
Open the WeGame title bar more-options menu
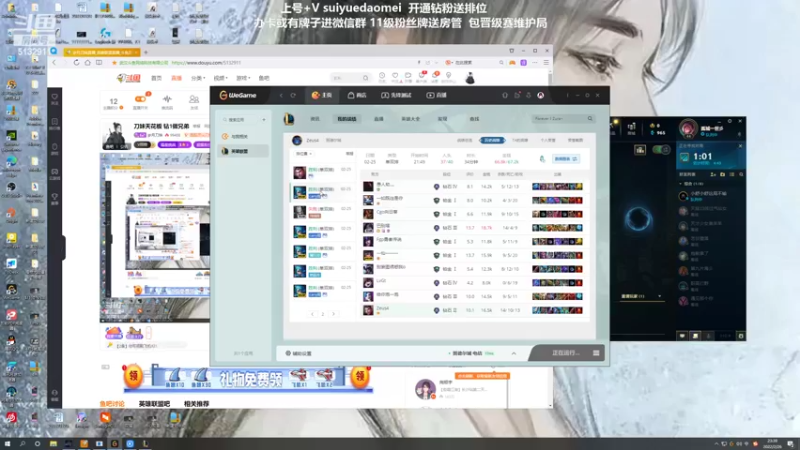click(567, 95)
